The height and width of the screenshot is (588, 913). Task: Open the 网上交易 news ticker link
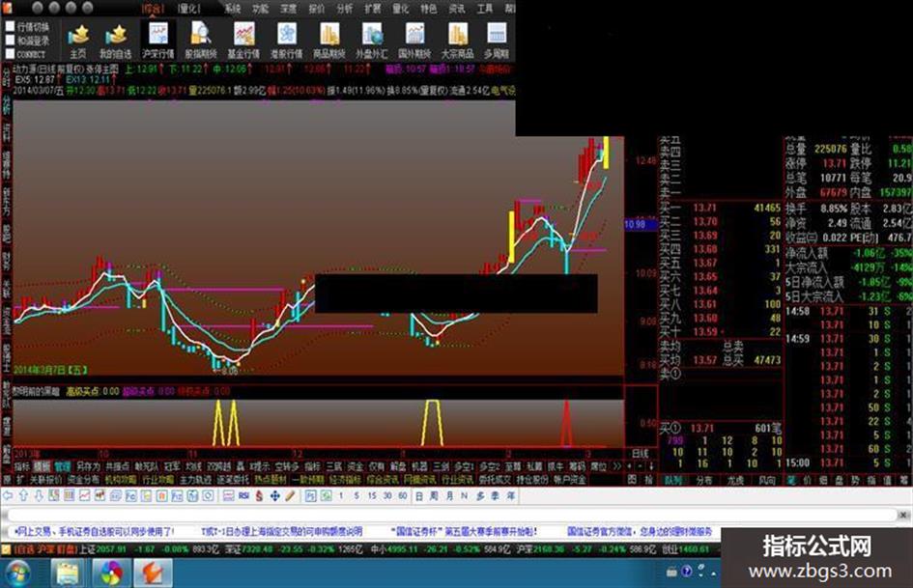95,532
